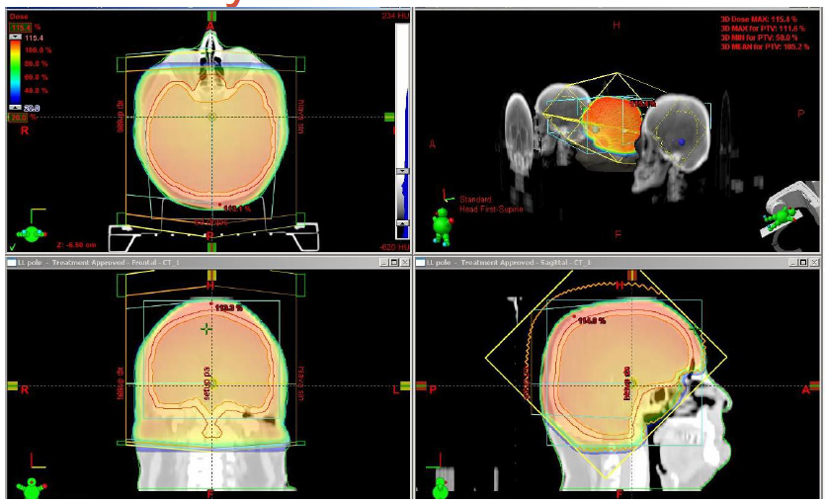Click the 3D patient model orientation icon
The width and height of the screenshot is (825, 504).
[442, 225]
